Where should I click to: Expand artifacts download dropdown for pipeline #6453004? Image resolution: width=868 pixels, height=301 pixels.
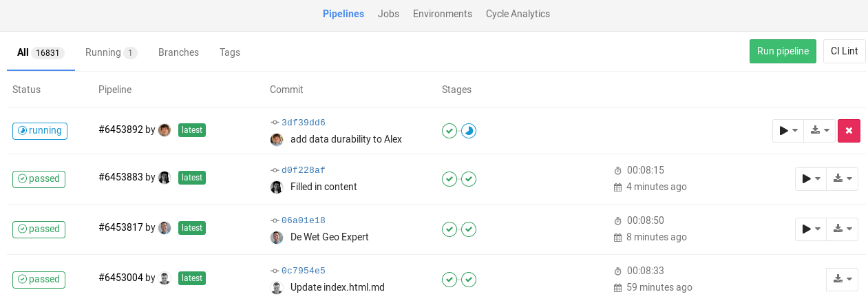pyautogui.click(x=842, y=280)
